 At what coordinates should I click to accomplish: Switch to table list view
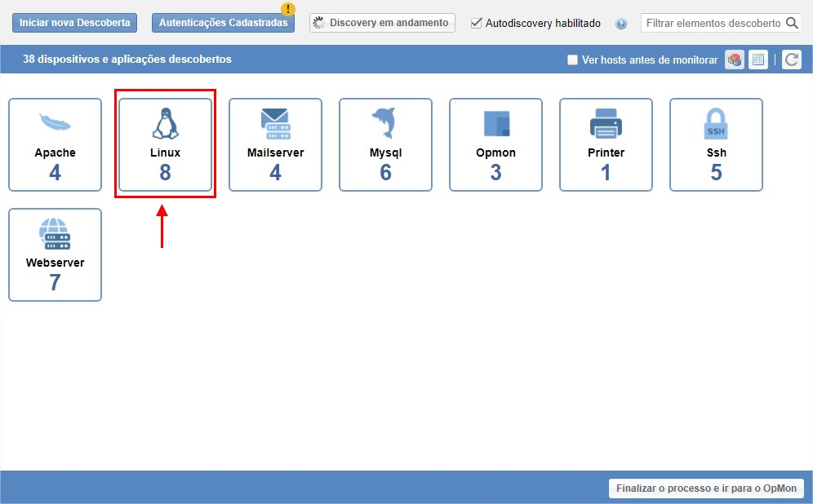tap(758, 60)
